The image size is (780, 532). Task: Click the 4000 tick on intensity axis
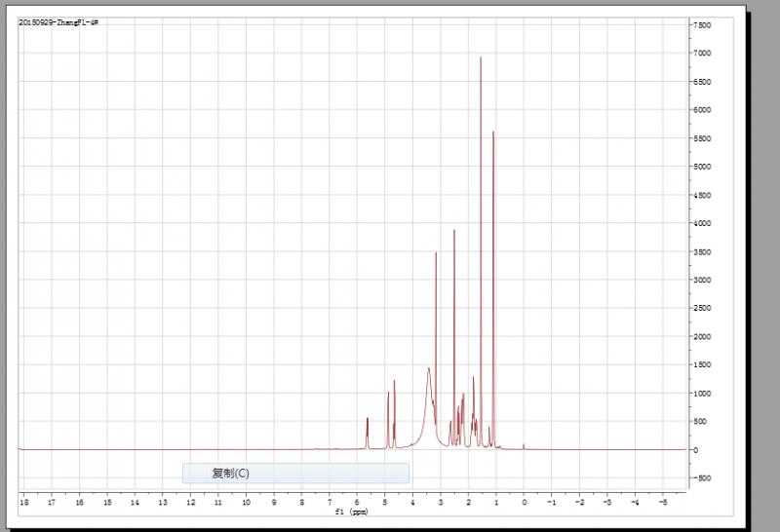[x=702, y=223]
